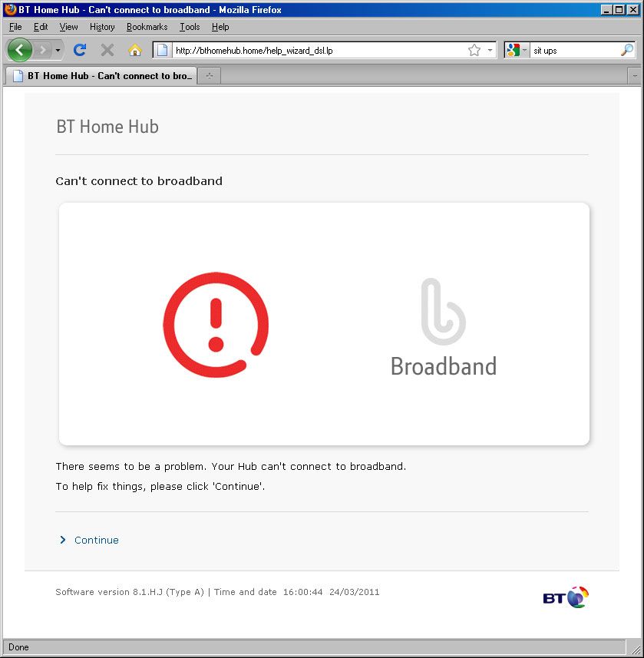The height and width of the screenshot is (658, 644).
Task: Click 'To help fix things' instruction text
Action: coord(160,486)
